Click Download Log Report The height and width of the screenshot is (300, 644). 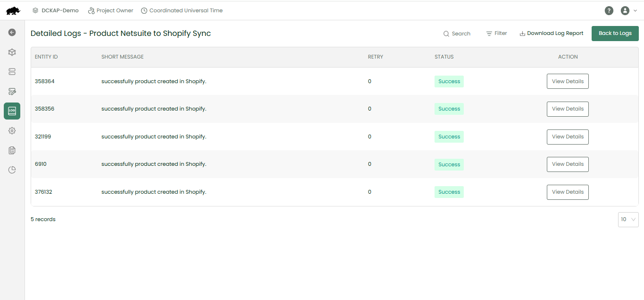coord(552,34)
